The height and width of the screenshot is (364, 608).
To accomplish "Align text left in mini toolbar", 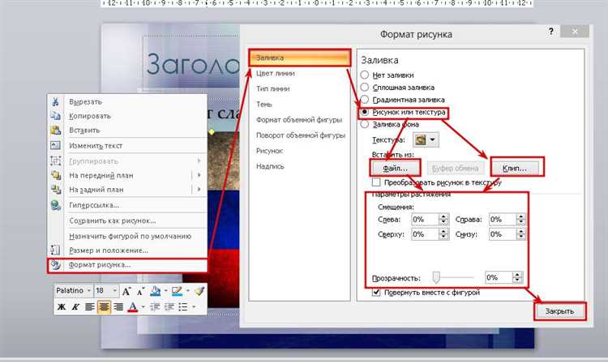I will (x=89, y=307).
